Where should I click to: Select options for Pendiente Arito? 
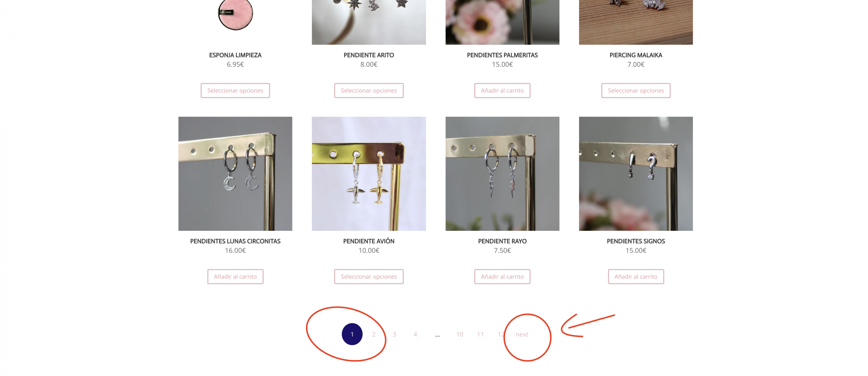[369, 91]
